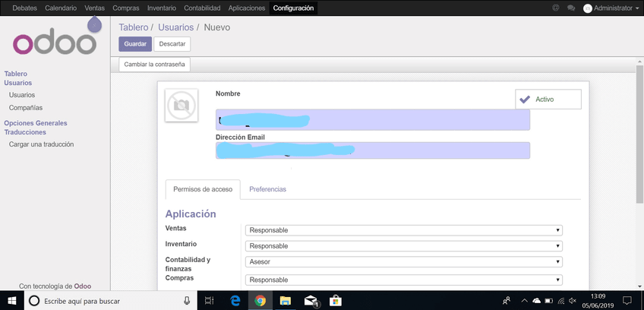Expand the Contabilidad y finanzas dropdown

click(x=403, y=262)
